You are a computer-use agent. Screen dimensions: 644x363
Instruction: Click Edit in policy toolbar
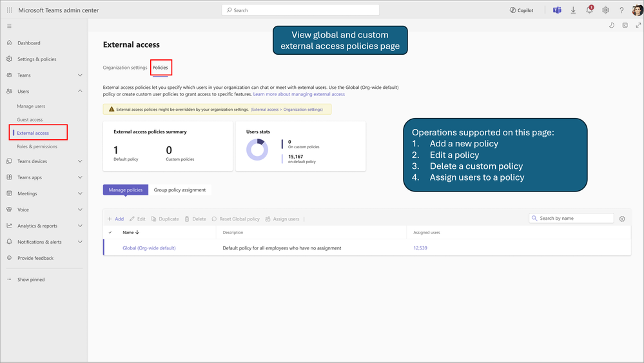[137, 219]
